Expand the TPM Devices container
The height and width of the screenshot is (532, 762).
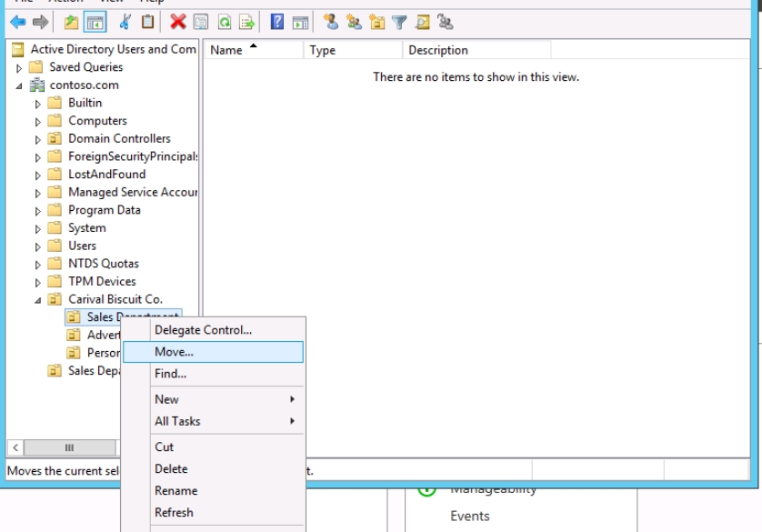[x=37, y=282]
